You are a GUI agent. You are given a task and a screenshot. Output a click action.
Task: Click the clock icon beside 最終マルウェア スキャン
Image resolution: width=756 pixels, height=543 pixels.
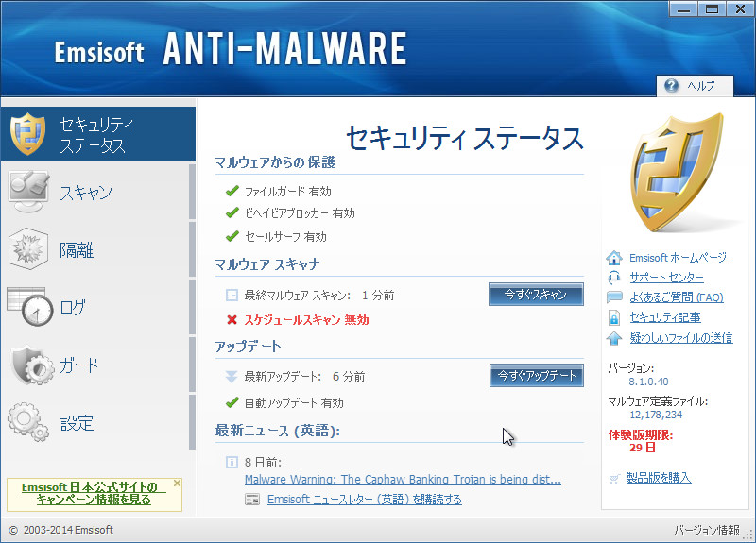[x=232, y=295]
